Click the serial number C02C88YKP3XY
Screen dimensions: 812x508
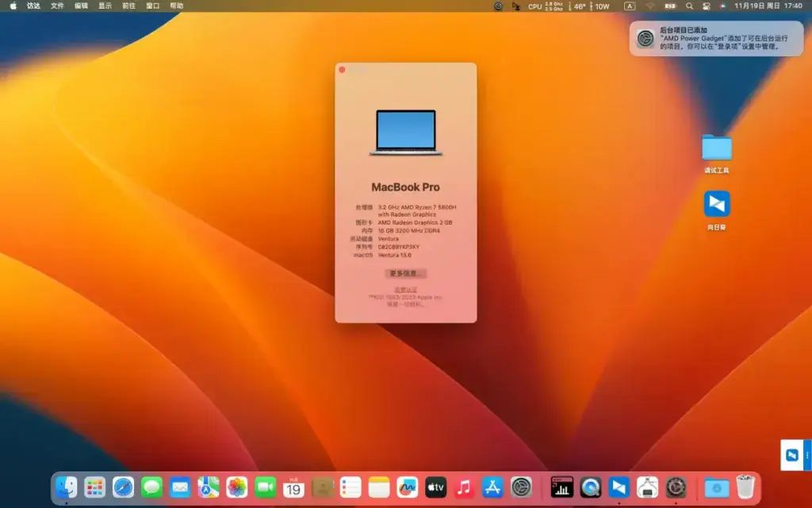(x=398, y=248)
